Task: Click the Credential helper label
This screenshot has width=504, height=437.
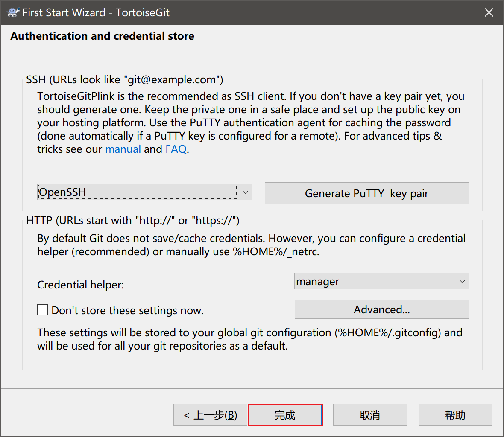Action: [x=80, y=285]
